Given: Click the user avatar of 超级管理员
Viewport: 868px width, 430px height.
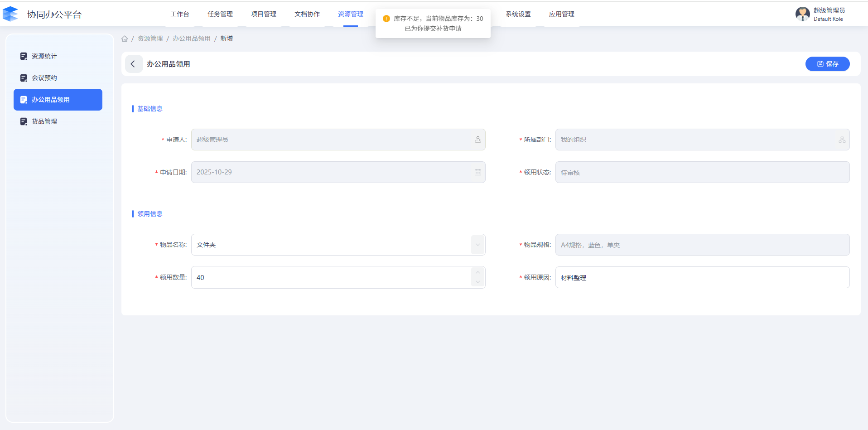Looking at the screenshot, I should (x=802, y=14).
